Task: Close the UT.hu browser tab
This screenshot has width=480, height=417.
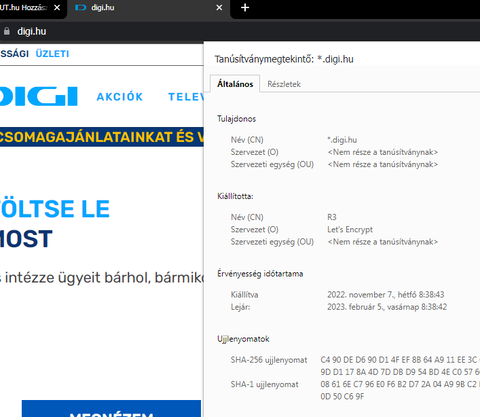Action: point(57,7)
